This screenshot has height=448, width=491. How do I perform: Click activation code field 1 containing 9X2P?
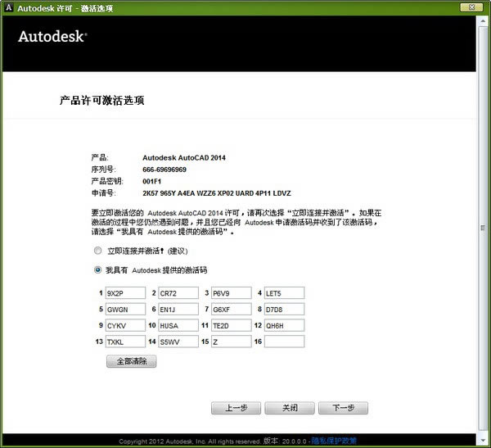(125, 293)
